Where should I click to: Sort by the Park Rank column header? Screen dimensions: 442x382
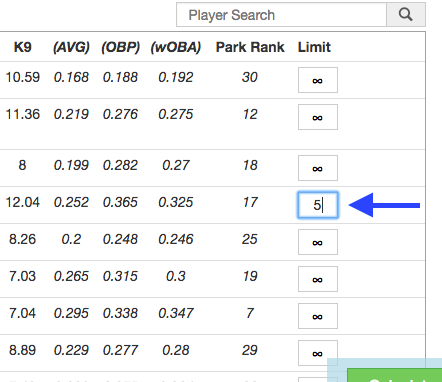[250, 47]
